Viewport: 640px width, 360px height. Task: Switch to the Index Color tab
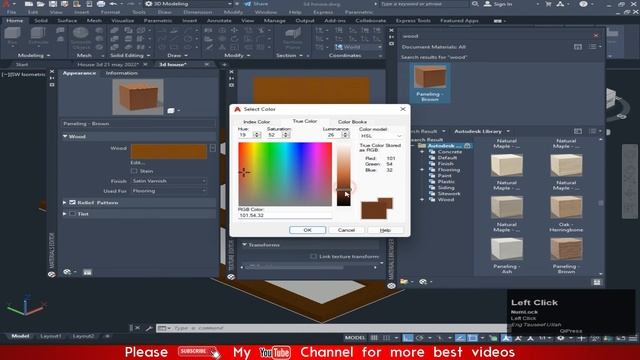point(256,122)
